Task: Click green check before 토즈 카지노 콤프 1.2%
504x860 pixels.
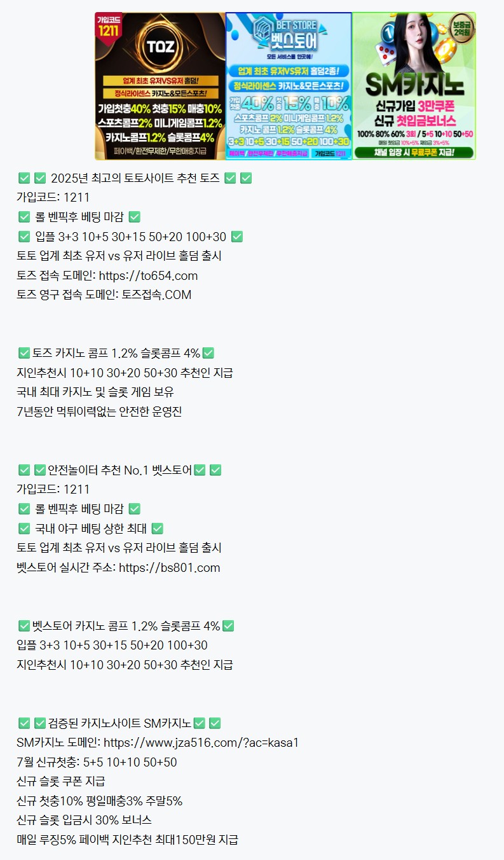Action: click(24, 353)
